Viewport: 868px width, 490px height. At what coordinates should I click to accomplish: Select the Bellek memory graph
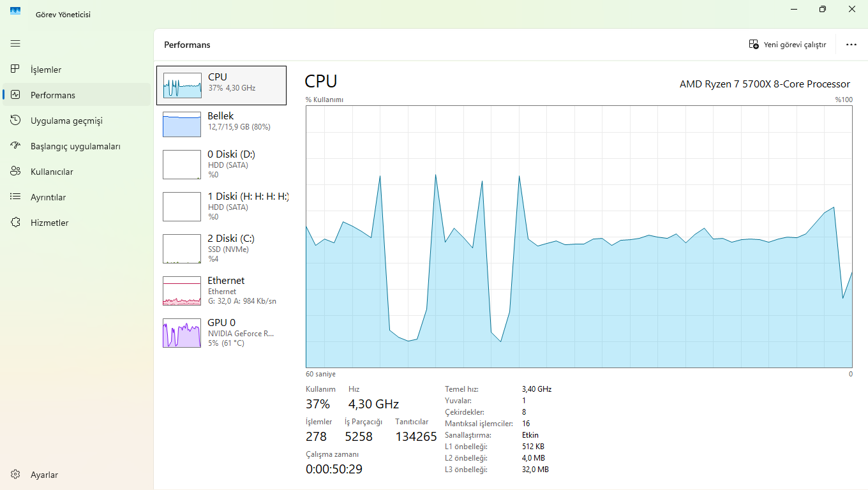pyautogui.click(x=221, y=124)
